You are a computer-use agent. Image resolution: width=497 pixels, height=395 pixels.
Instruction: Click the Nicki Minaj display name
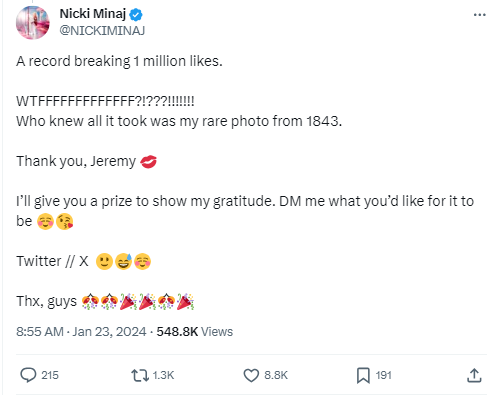pyautogui.click(x=92, y=14)
